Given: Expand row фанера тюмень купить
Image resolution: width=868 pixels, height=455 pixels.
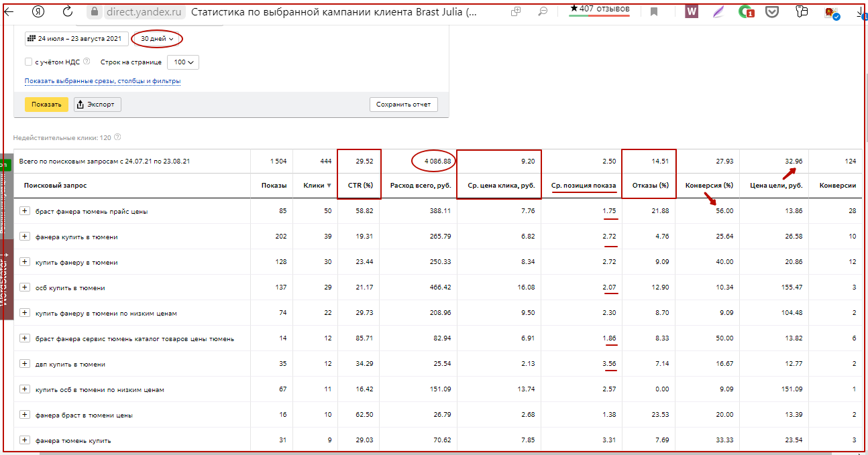Looking at the screenshot, I should click(x=25, y=440).
